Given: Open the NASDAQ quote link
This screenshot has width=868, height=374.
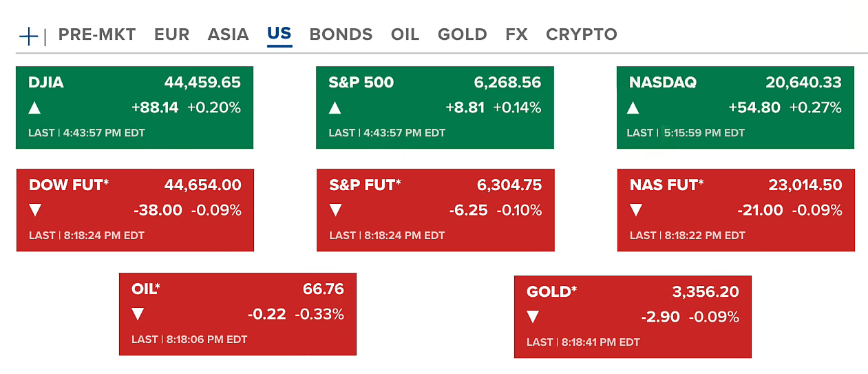Looking at the screenshot, I should 662,83.
